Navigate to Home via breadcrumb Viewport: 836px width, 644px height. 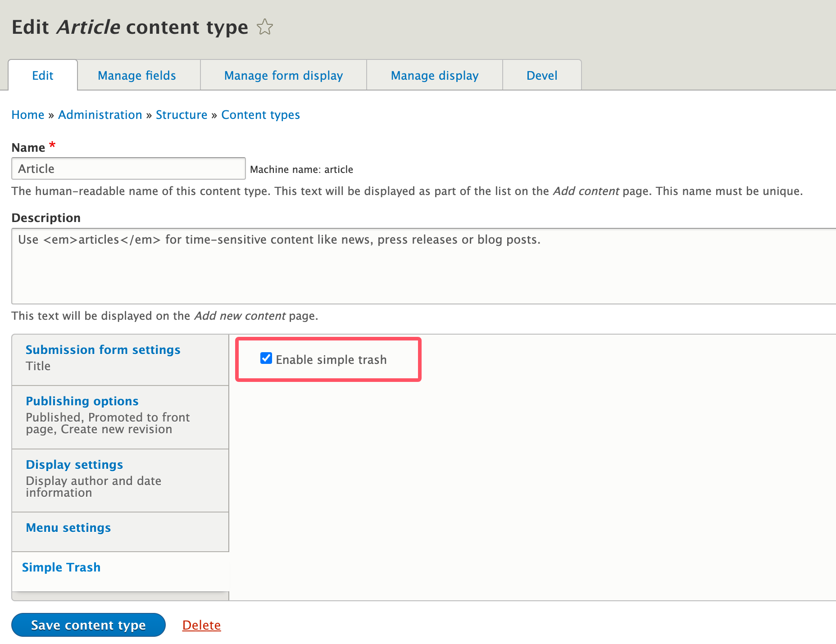(x=27, y=115)
